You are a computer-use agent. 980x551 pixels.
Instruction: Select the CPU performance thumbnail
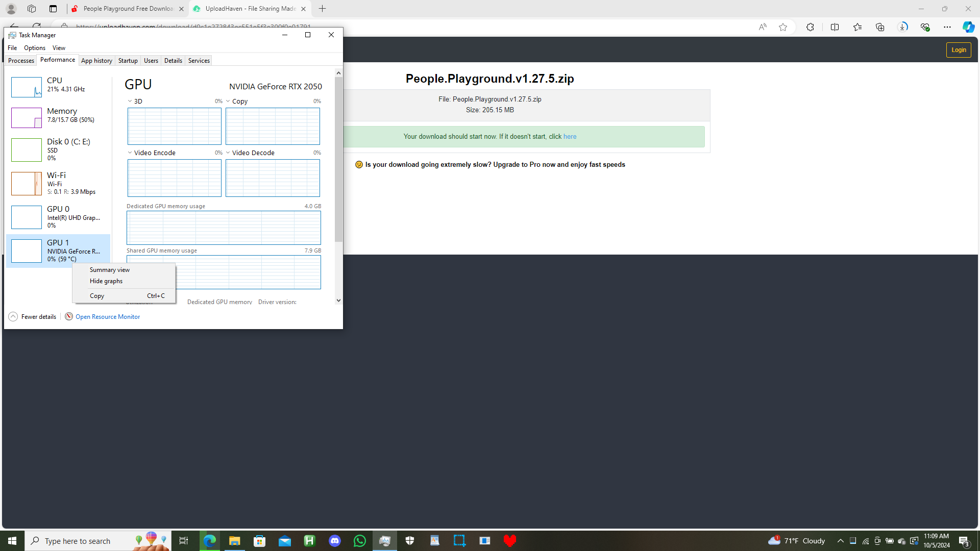27,87
